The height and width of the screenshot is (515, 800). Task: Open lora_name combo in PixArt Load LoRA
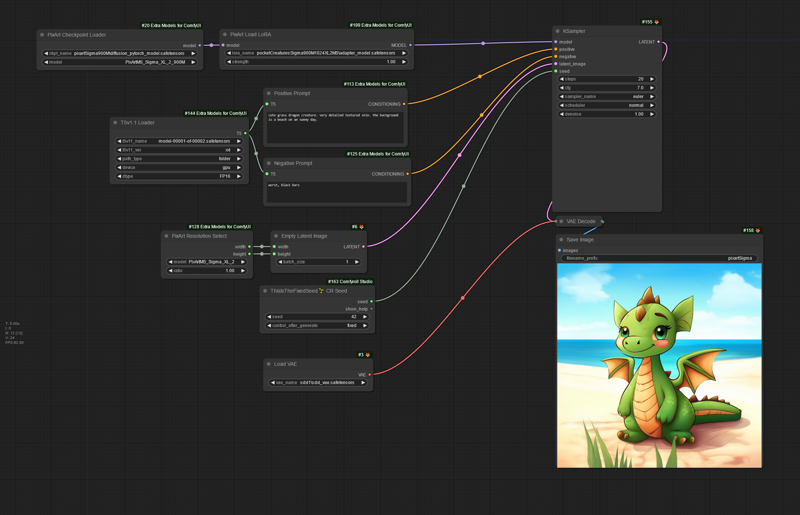pos(317,53)
